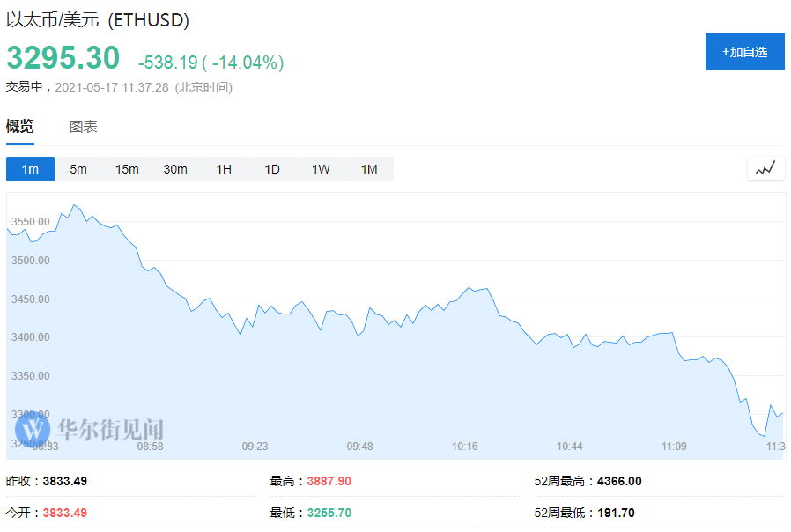Switch to 1H interval
The width and height of the screenshot is (791, 532).
coord(224,169)
